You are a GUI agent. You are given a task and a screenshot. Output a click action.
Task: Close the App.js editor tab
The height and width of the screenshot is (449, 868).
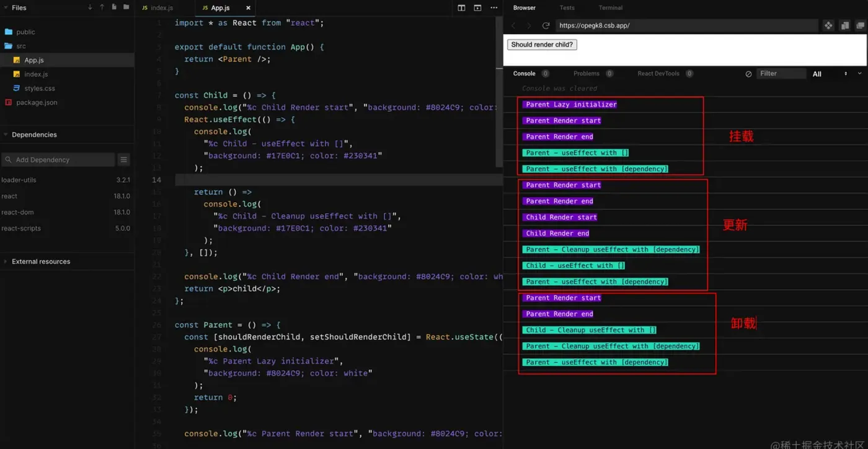tap(249, 8)
